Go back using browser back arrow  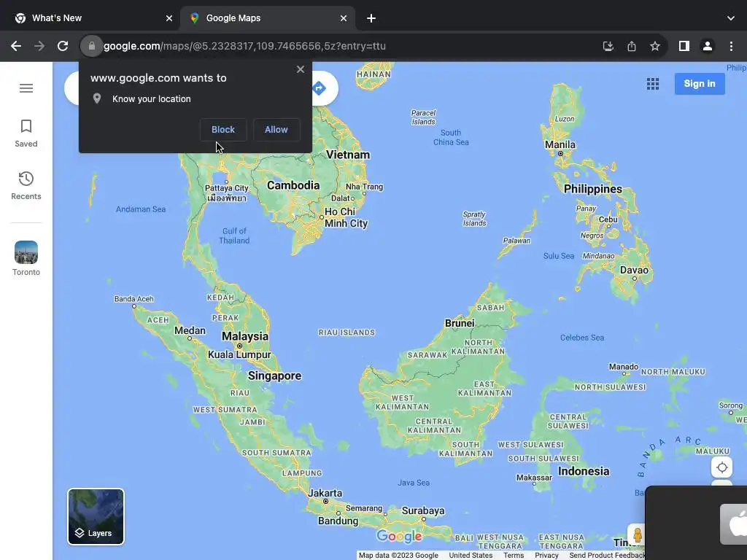16,46
